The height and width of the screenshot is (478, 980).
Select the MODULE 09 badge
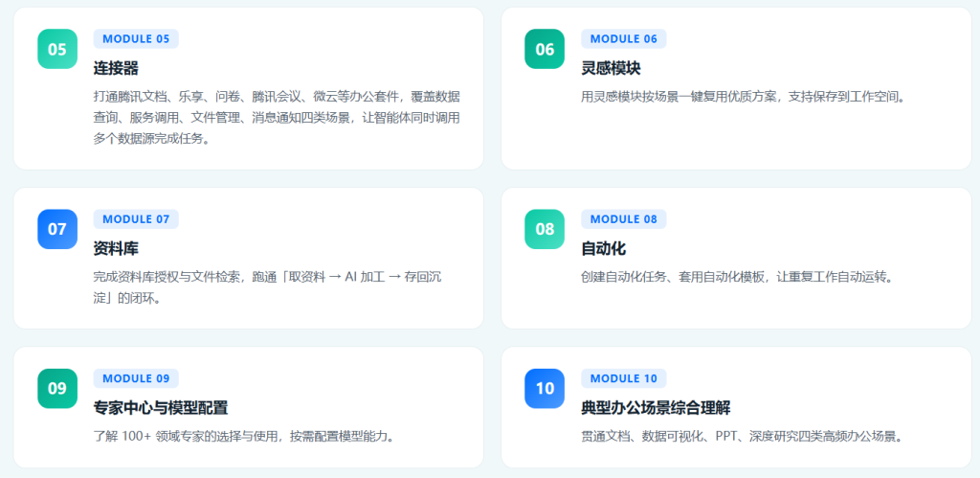(136, 378)
